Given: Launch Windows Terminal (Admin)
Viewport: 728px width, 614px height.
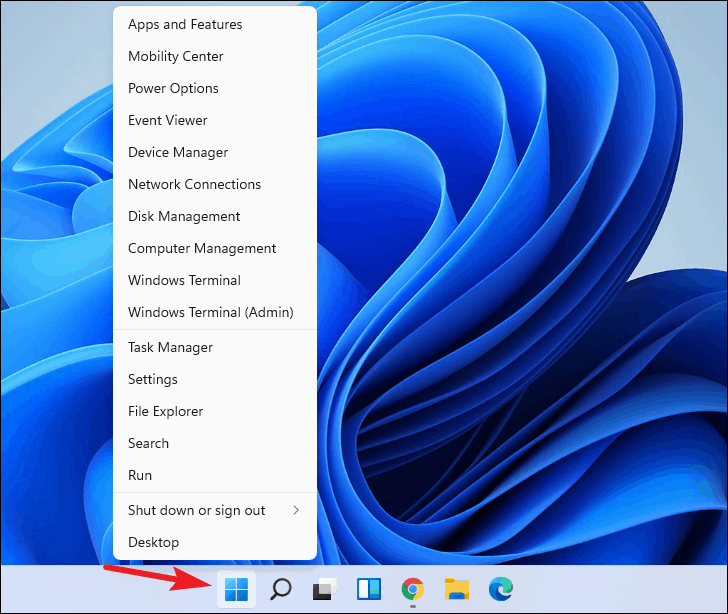Looking at the screenshot, I should tap(210, 312).
